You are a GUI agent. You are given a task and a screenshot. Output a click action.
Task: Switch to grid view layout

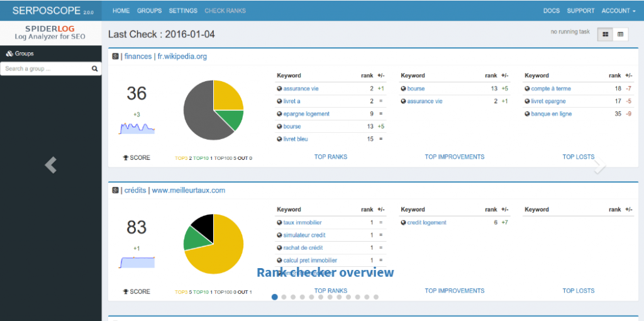pos(605,35)
